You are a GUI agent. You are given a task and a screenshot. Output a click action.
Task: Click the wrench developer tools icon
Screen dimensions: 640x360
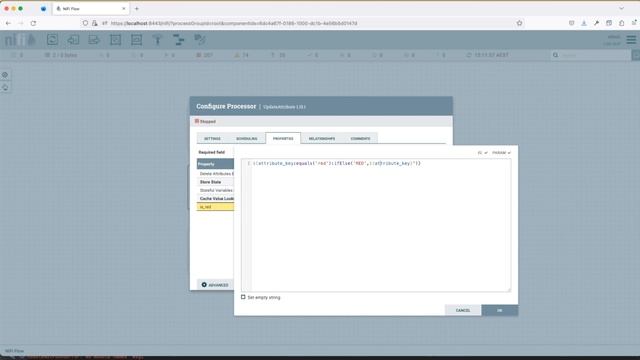tap(596, 23)
